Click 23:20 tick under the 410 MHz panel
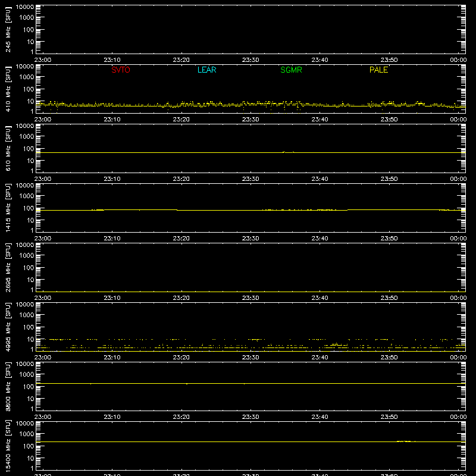The image size is (476, 476). [181, 120]
